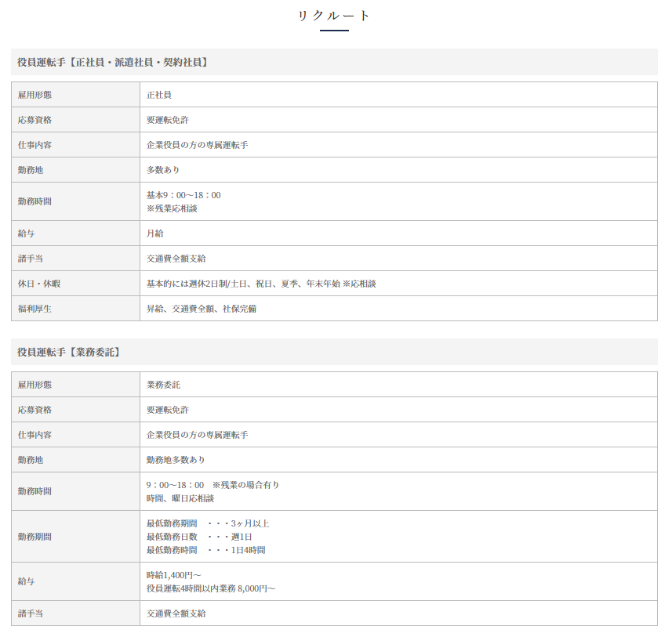Click the リクルート page heading
Viewport: 672px width, 637px height.
point(334,16)
